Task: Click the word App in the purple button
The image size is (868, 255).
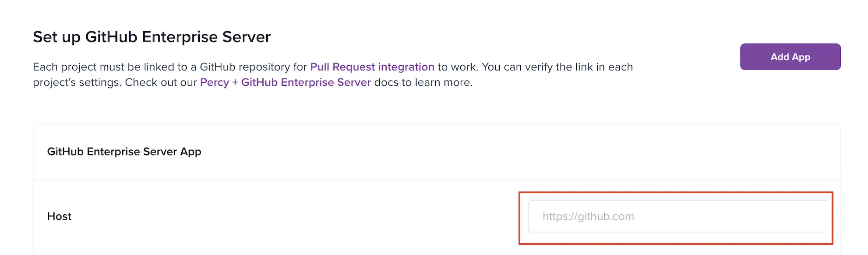Action: 801,57
